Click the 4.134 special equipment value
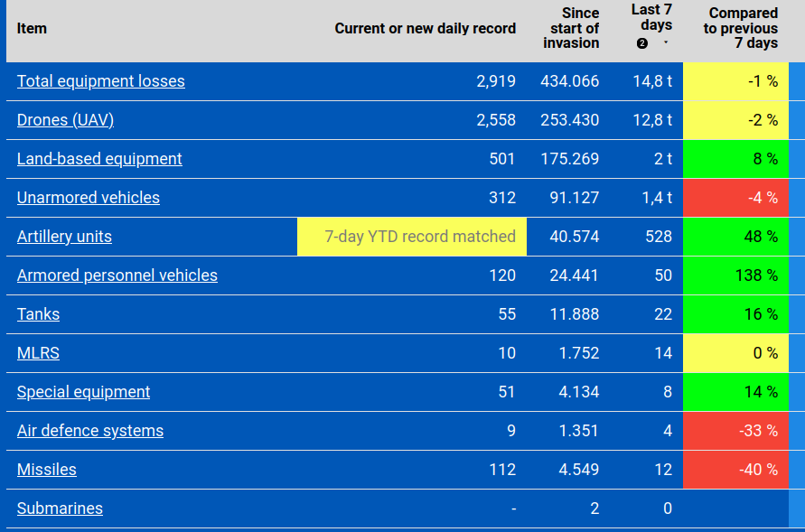The width and height of the screenshot is (805, 532). 578,392
